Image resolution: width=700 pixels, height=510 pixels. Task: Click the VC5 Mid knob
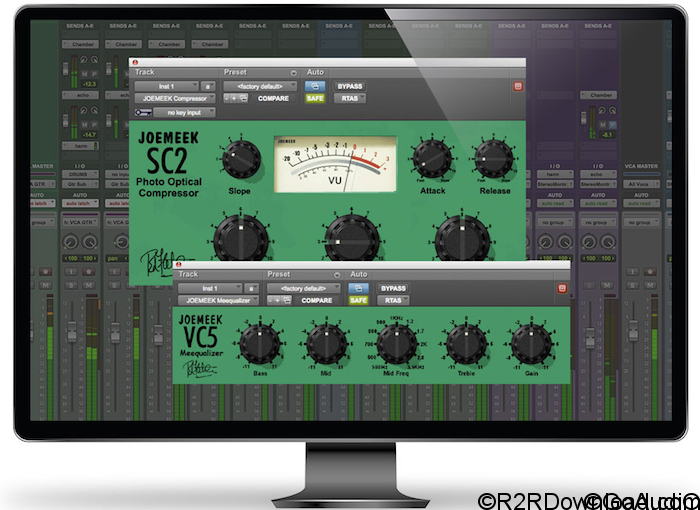click(326, 344)
